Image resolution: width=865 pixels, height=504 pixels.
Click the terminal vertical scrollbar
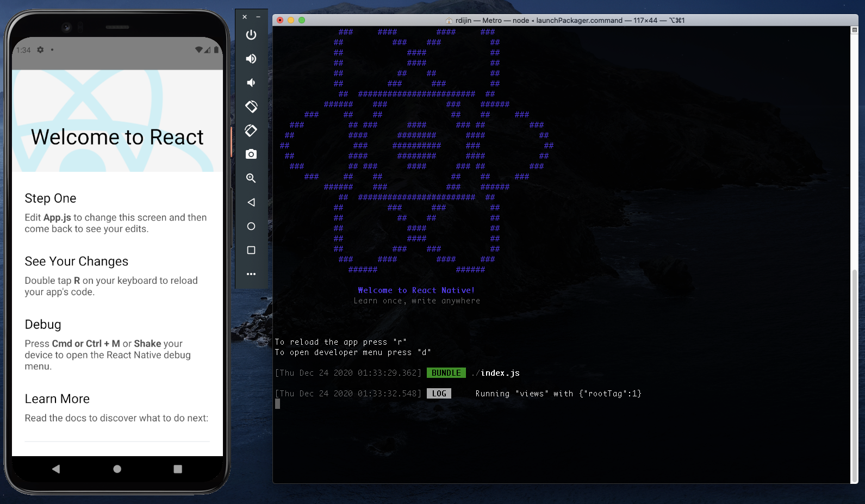click(854, 375)
